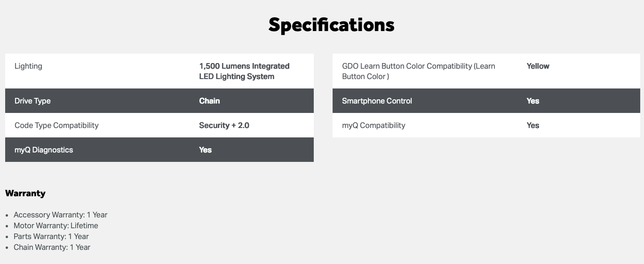The height and width of the screenshot is (264, 644).
Task: Select the GDO Learn Button Color Compatibility label
Action: 418,71
